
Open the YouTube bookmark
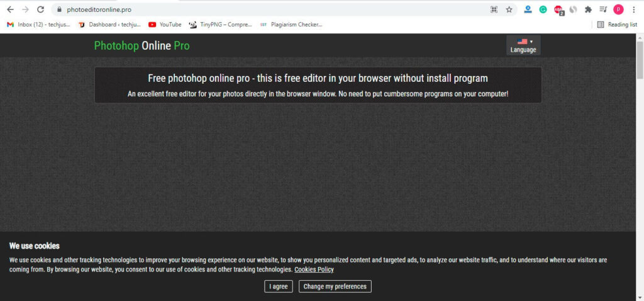point(165,25)
